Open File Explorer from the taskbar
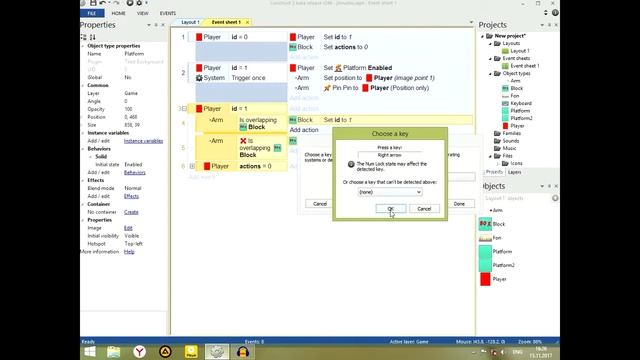The width and height of the screenshot is (640, 360). tap(113, 352)
